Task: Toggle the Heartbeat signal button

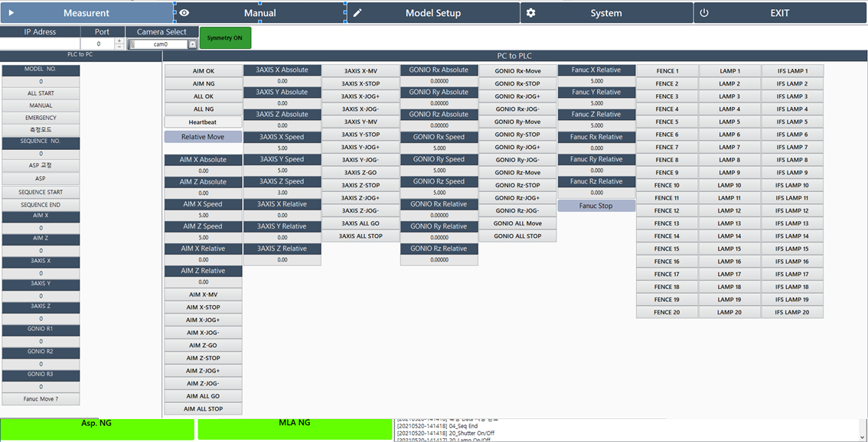Action: (x=203, y=122)
